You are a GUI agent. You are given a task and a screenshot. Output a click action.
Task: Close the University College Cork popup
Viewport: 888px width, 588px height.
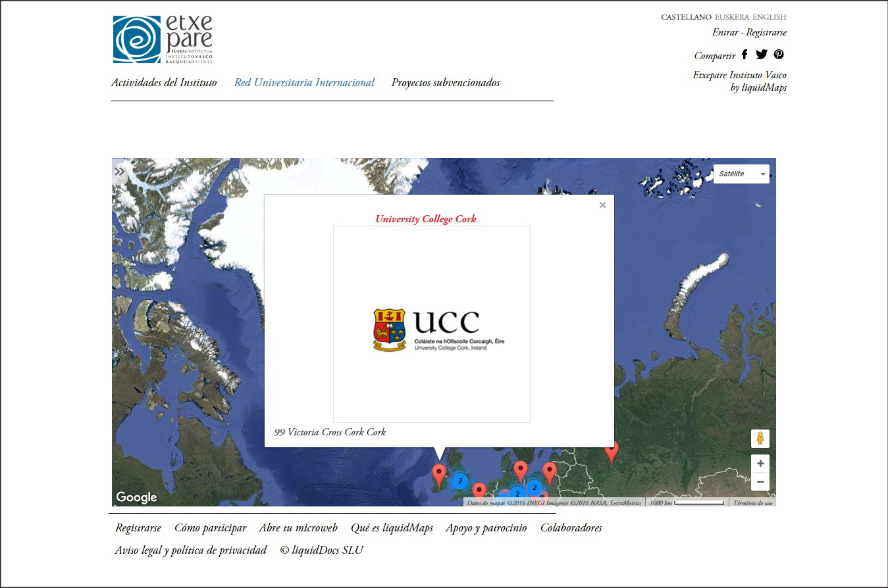click(602, 205)
